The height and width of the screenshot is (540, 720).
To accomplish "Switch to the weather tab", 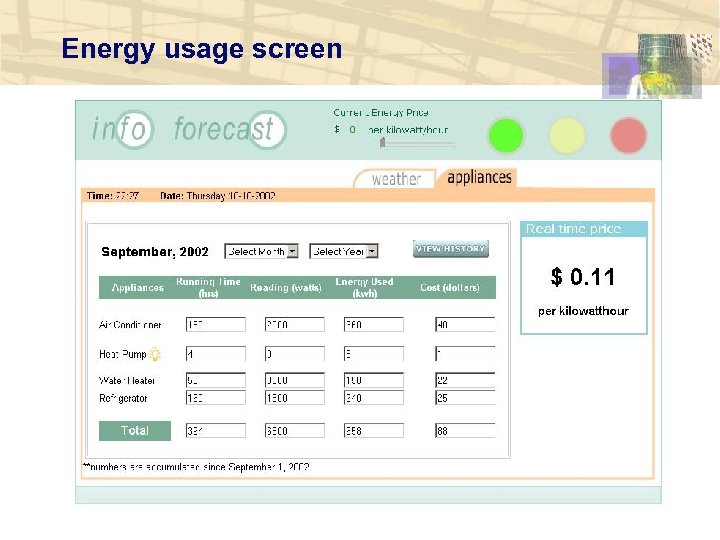I will 395,179.
